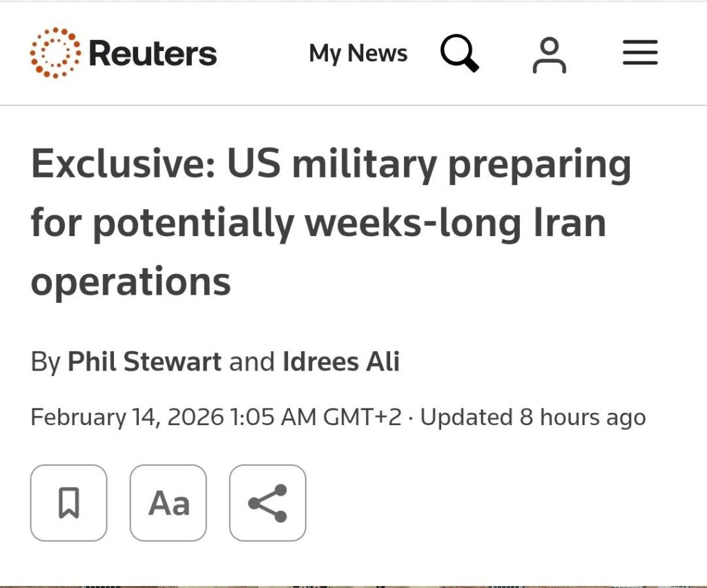707x588 pixels.
Task: Bookmark this article with the save icon
Action: (68, 502)
